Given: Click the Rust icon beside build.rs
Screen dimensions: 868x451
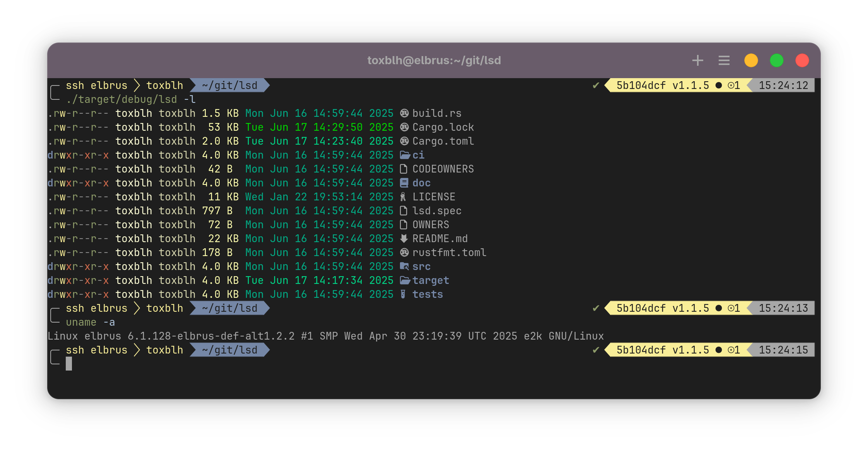Looking at the screenshot, I should [x=404, y=113].
